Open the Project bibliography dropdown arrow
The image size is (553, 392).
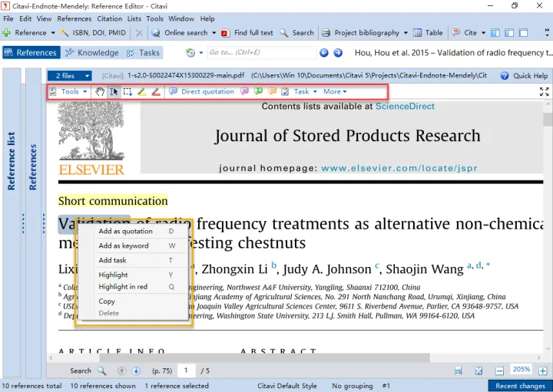point(406,33)
